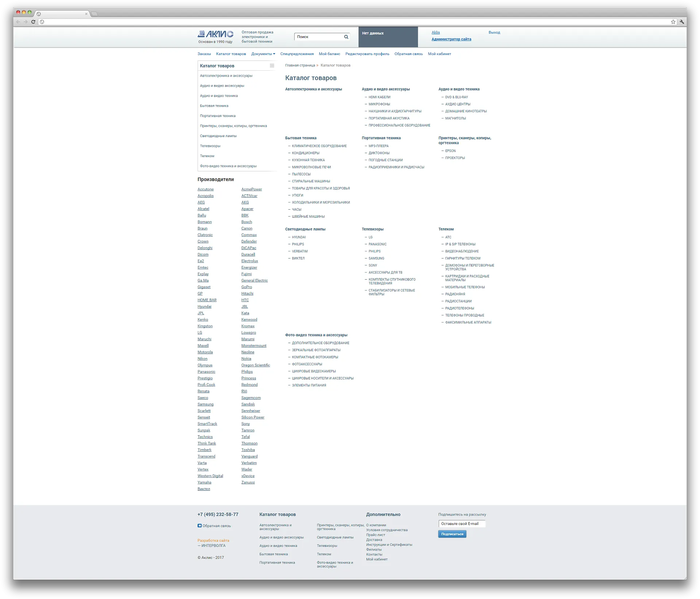
Task: Open HDMI КАБЕЛИ subcategory
Action: 379,97
